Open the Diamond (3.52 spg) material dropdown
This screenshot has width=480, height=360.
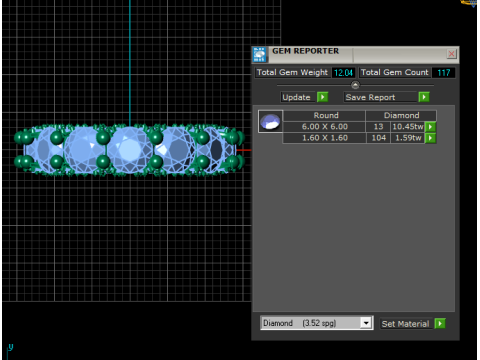tap(366, 323)
